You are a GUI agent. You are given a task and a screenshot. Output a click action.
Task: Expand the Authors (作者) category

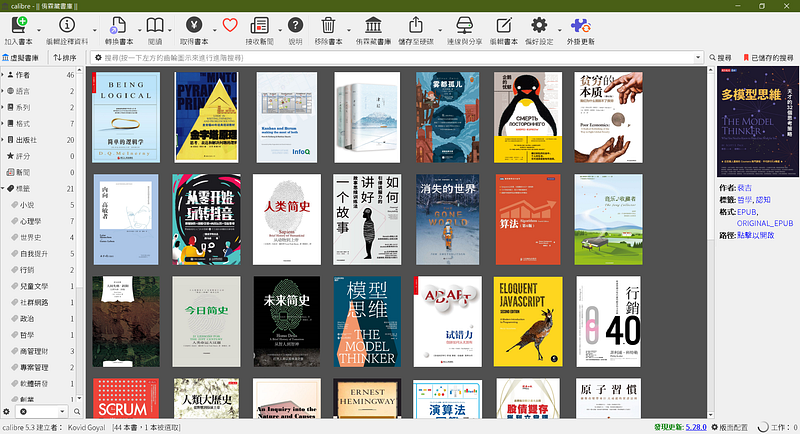pyautogui.click(x=7, y=76)
